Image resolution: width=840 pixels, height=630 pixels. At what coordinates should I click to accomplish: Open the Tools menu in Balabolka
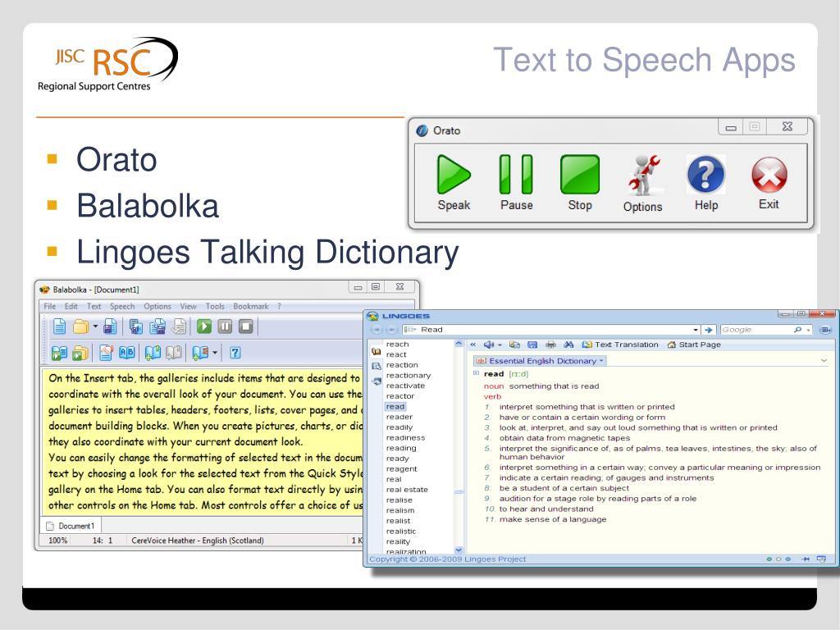pos(215,307)
